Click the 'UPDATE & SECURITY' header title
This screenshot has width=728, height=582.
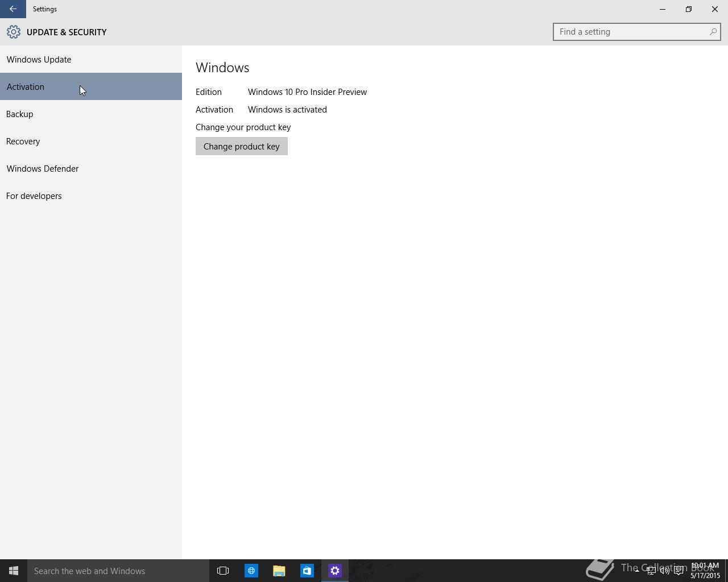[67, 32]
